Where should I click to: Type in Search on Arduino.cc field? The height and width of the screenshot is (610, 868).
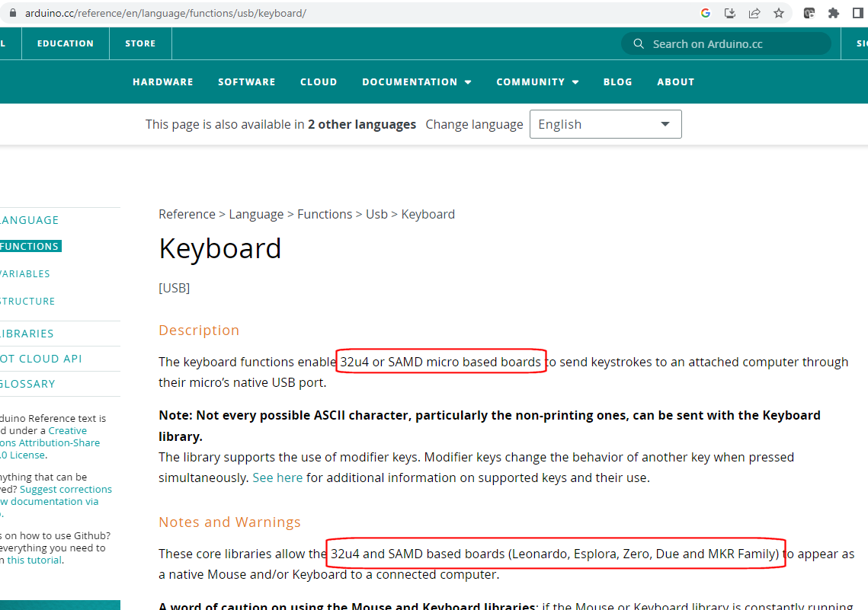pos(726,43)
